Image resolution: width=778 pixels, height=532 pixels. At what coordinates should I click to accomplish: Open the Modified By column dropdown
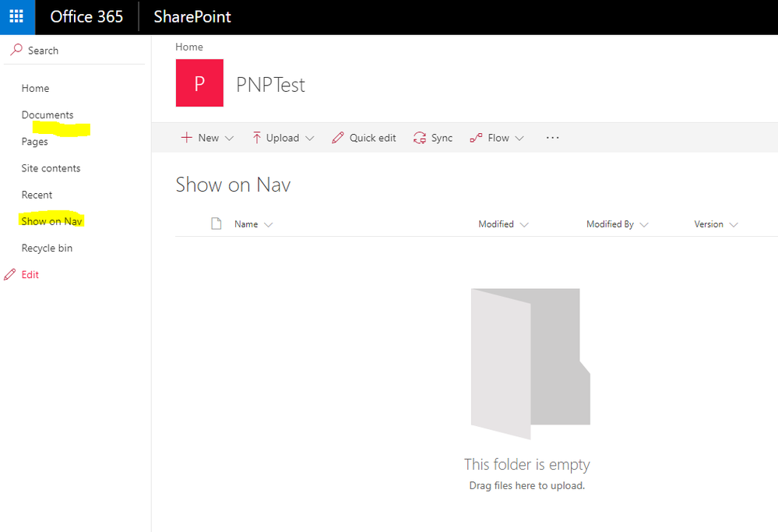644,224
